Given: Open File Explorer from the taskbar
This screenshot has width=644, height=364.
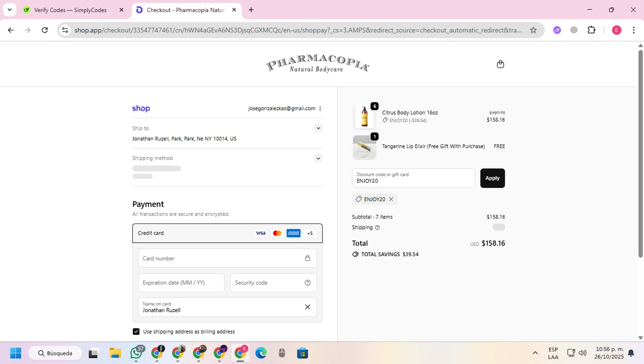Looking at the screenshot, I should tap(115, 353).
